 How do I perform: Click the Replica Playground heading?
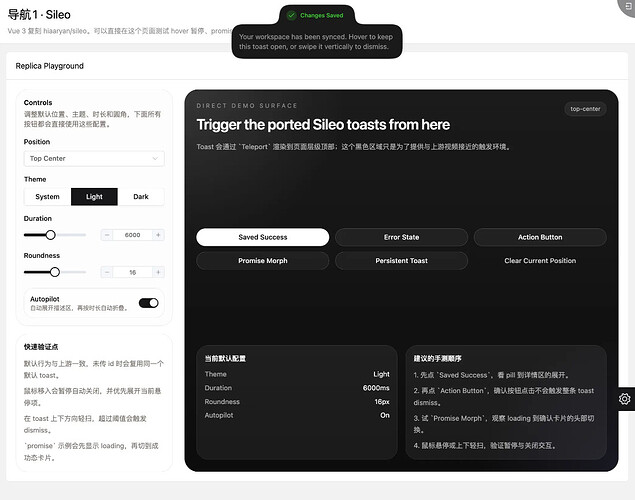[49, 66]
